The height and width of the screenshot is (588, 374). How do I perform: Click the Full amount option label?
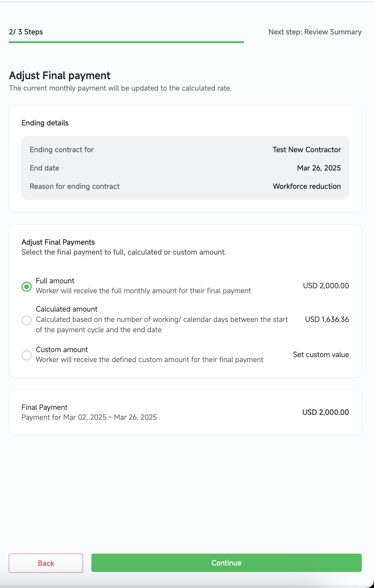coord(55,281)
